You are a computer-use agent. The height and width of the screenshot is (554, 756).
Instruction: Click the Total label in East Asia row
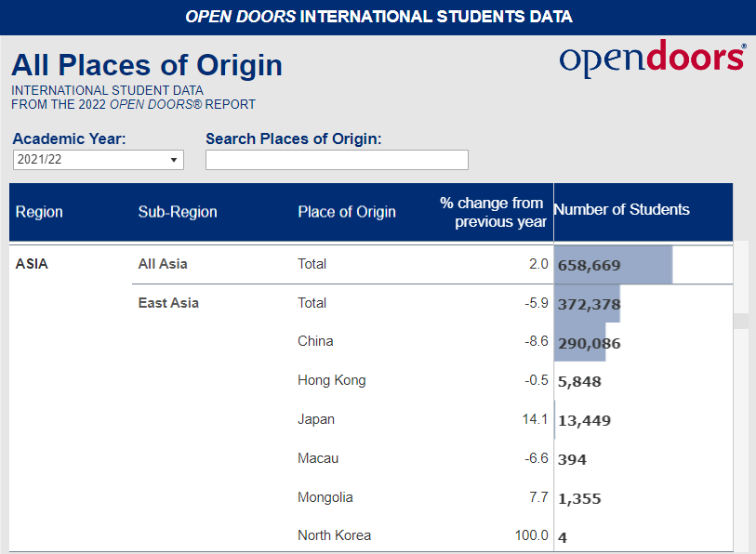click(x=312, y=303)
